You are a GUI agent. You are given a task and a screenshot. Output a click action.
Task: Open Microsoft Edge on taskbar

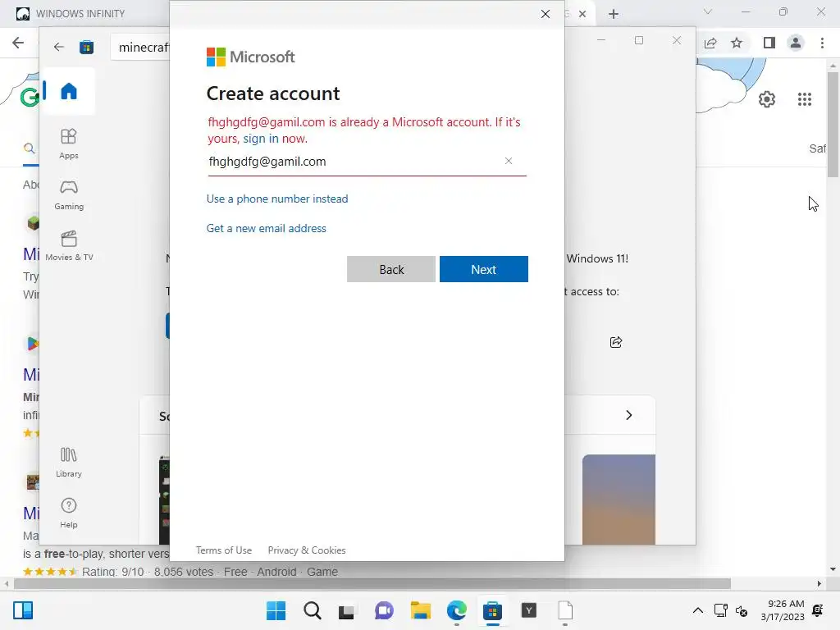tap(456, 610)
